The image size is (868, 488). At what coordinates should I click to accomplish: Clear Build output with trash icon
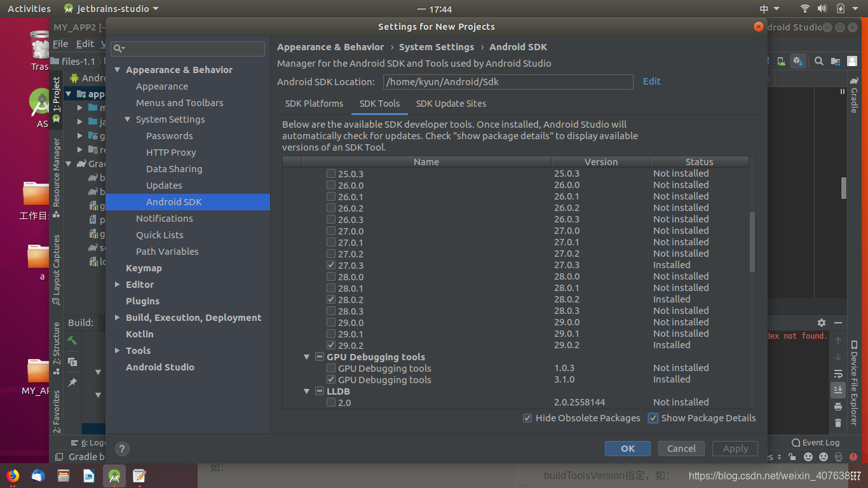(x=837, y=423)
